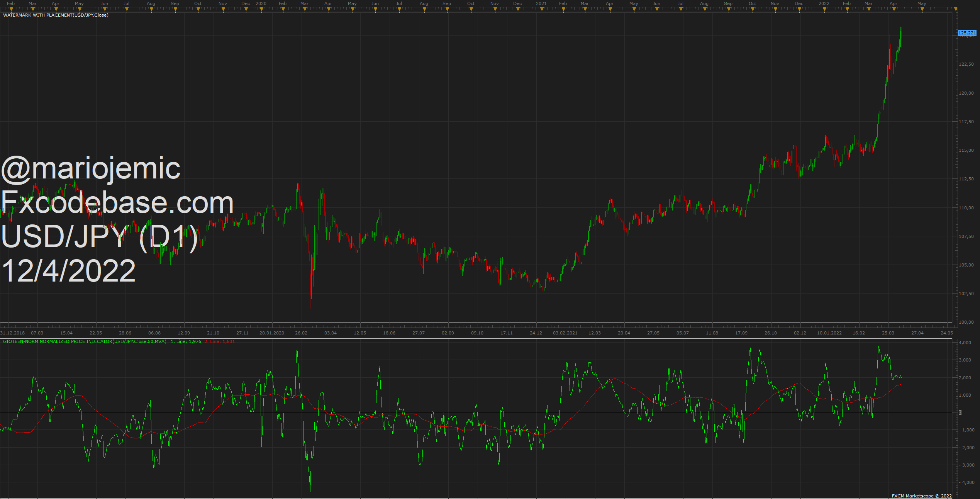Click the 112,50 price axis label
Viewport: 980px width, 499px height.
pyautogui.click(x=966, y=179)
